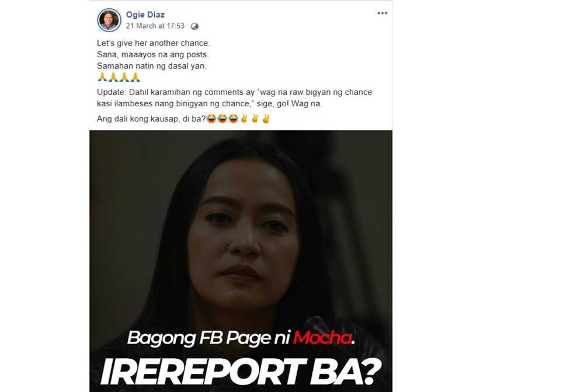
Task: Click the Update: paragraph in the post
Action: pos(234,98)
